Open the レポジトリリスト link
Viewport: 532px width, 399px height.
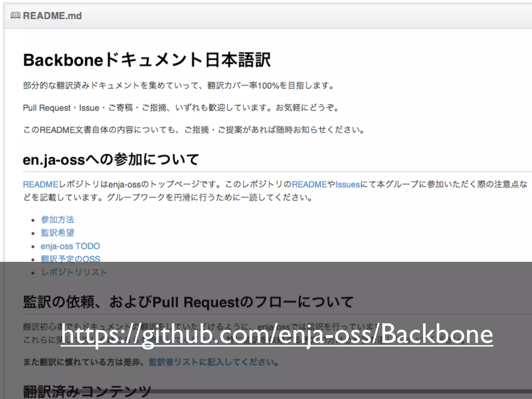tap(74, 272)
